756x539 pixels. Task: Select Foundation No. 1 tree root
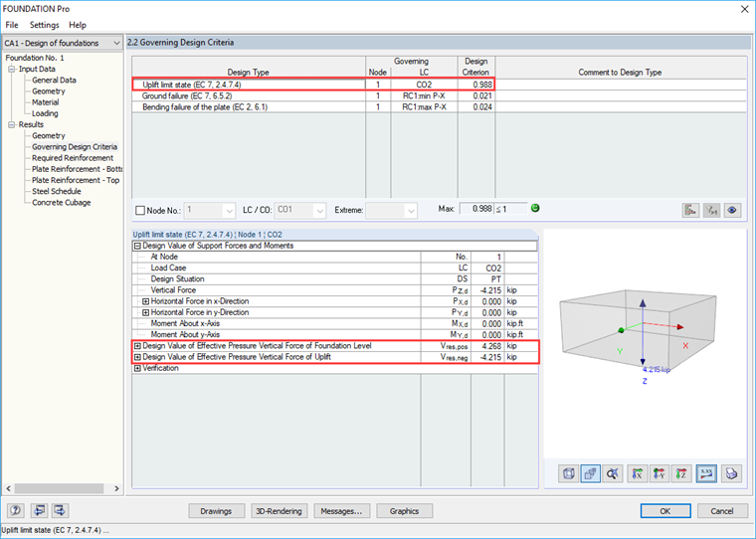(35, 58)
